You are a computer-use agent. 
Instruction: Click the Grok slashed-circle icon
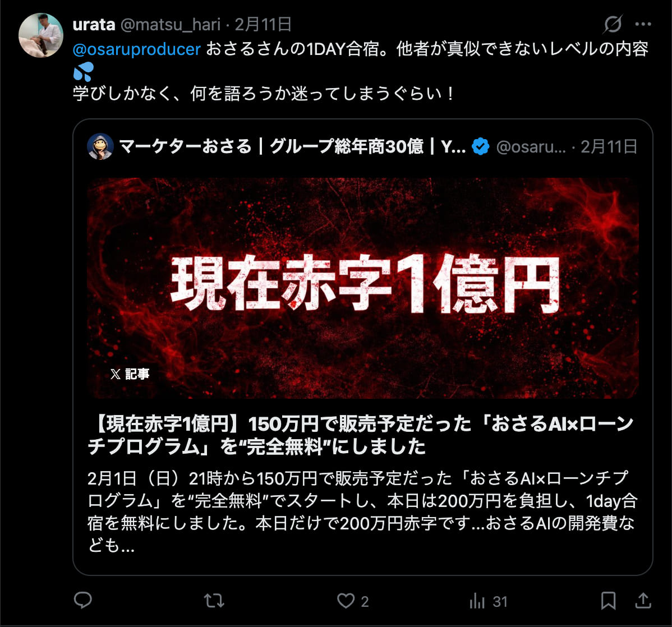(x=613, y=24)
